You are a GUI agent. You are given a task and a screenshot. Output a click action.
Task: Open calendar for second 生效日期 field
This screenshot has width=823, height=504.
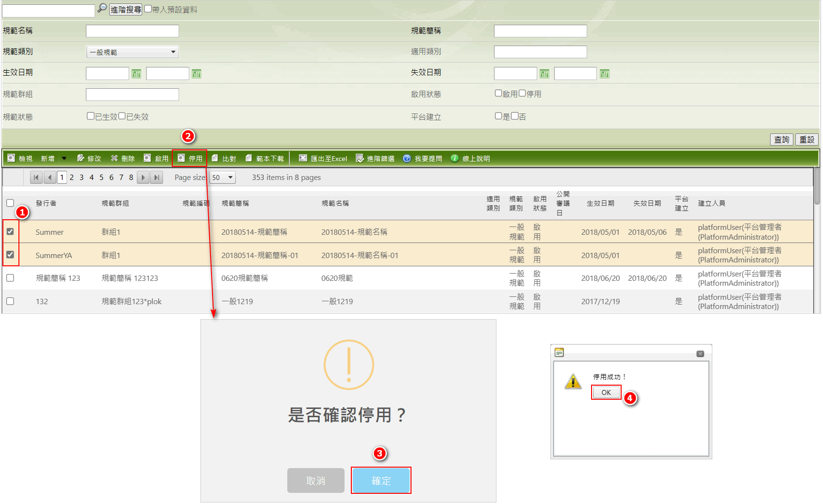coord(197,74)
